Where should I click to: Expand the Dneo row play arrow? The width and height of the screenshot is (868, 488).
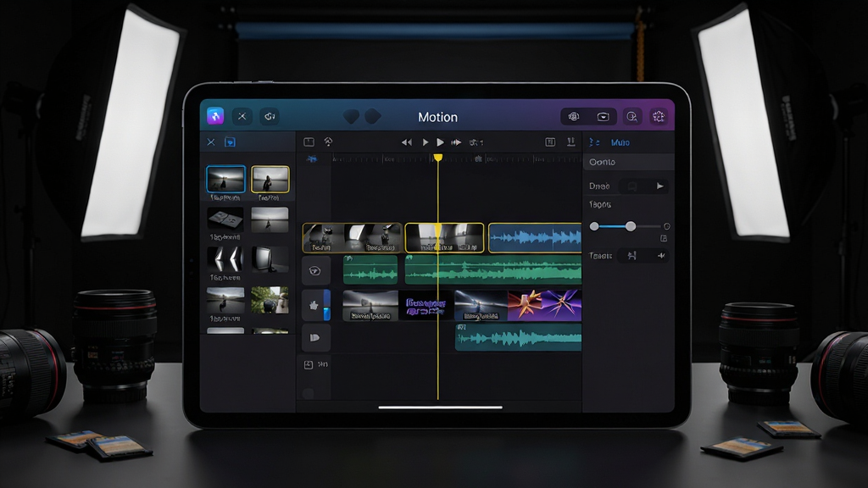[659, 186]
